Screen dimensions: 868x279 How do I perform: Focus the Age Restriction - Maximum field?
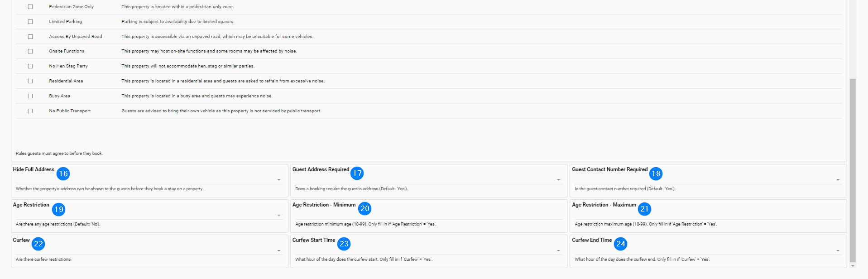pos(707,215)
